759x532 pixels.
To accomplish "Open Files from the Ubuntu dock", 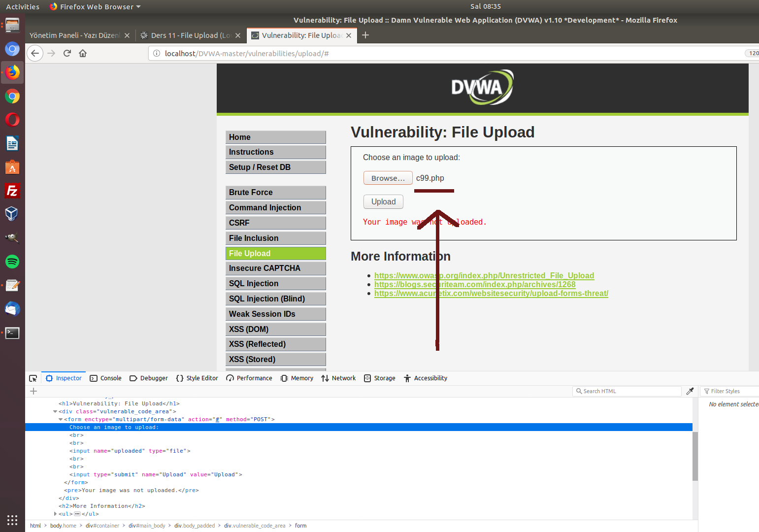I will 12,25.
